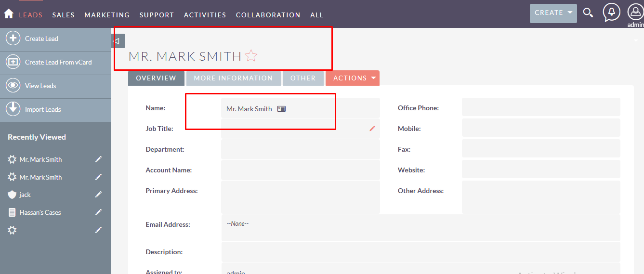This screenshot has width=644, height=274.
Task: Switch to More Information tab
Action: 233,78
